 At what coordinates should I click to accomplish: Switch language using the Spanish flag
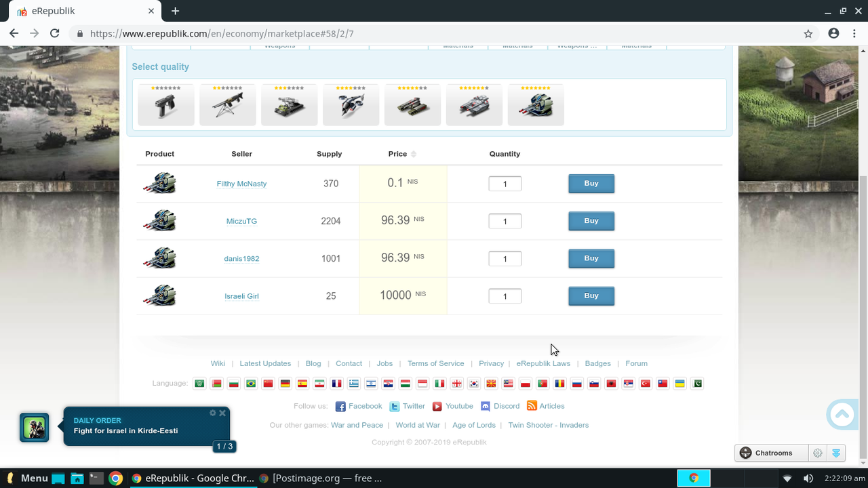pyautogui.click(x=302, y=384)
